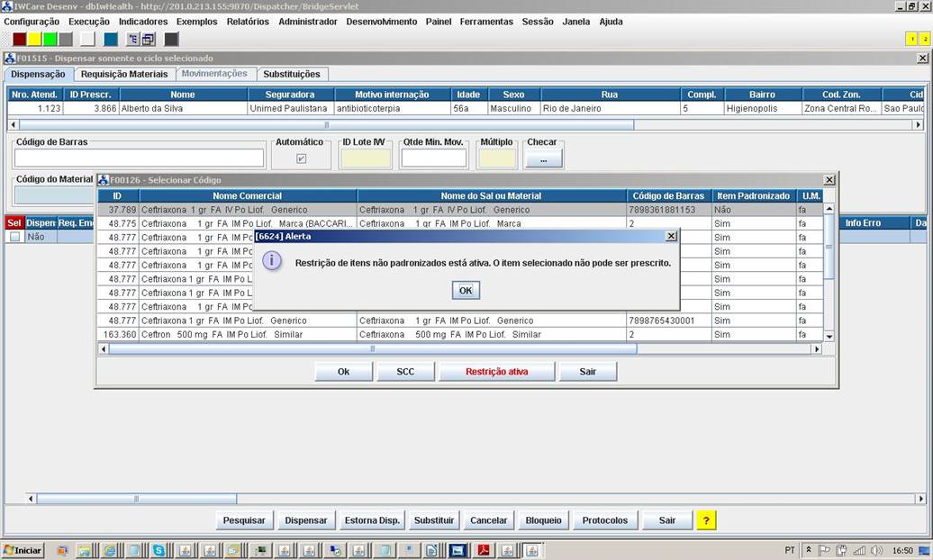
Task: Click the green toolbar square icon
Action: [x=50, y=40]
